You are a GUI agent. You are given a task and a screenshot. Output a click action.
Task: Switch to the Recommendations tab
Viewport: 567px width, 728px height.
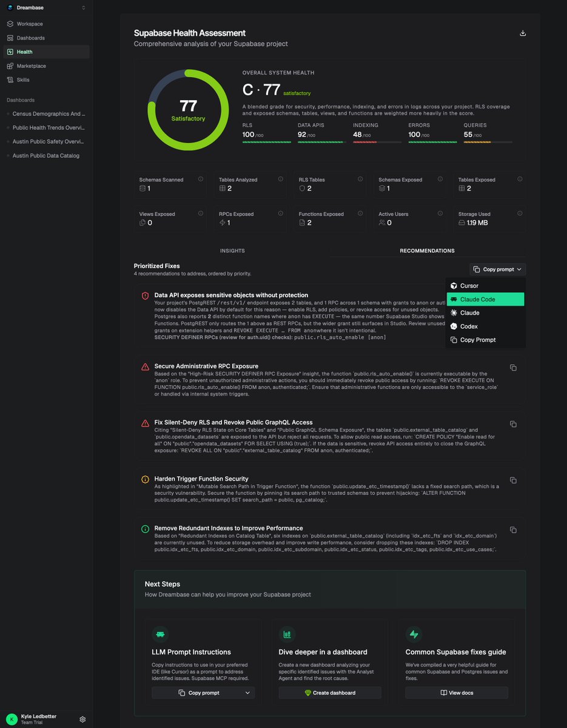[x=427, y=251]
